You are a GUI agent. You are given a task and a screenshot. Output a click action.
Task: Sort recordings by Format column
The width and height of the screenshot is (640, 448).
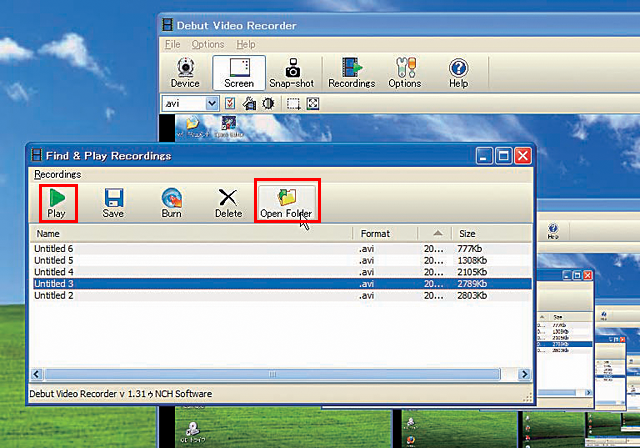tap(385, 233)
